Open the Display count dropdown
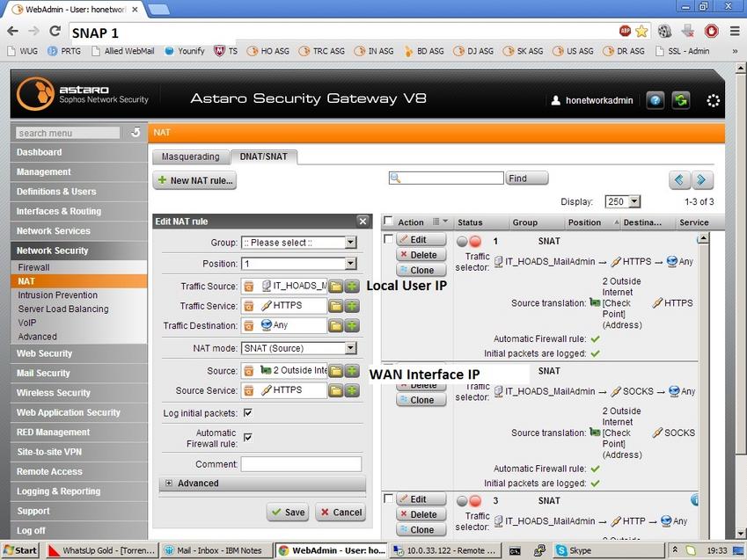 (622, 201)
